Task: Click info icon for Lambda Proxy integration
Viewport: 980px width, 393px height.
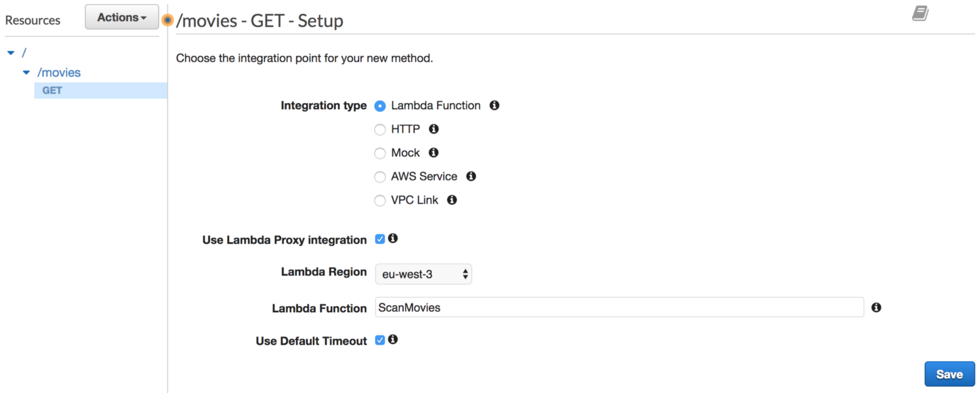Action: click(393, 238)
